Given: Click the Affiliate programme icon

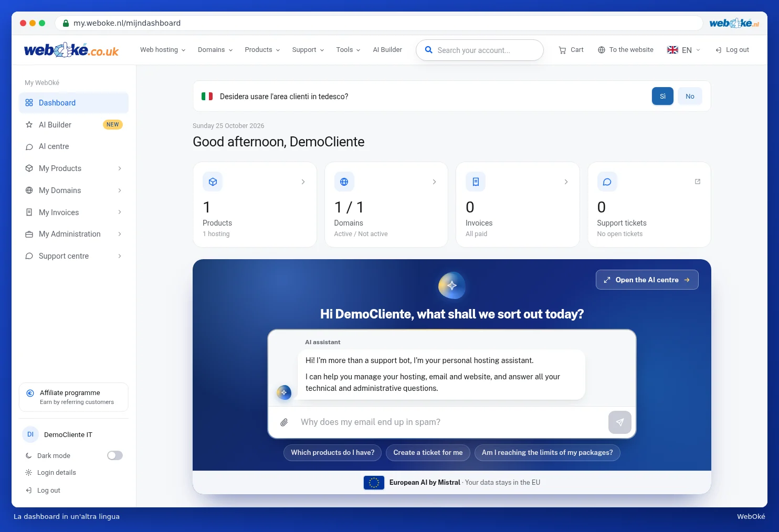Looking at the screenshot, I should tap(30, 393).
